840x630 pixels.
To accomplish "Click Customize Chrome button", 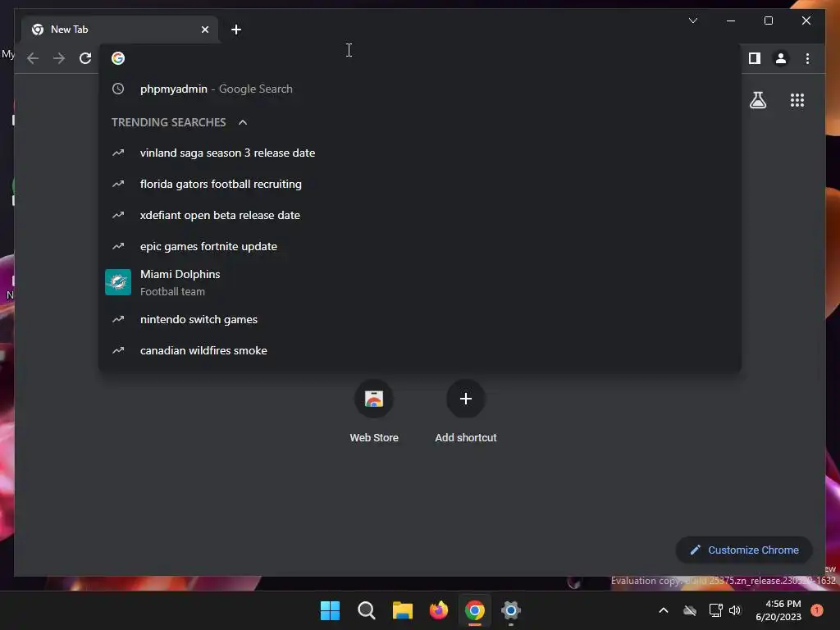I will [x=744, y=550].
